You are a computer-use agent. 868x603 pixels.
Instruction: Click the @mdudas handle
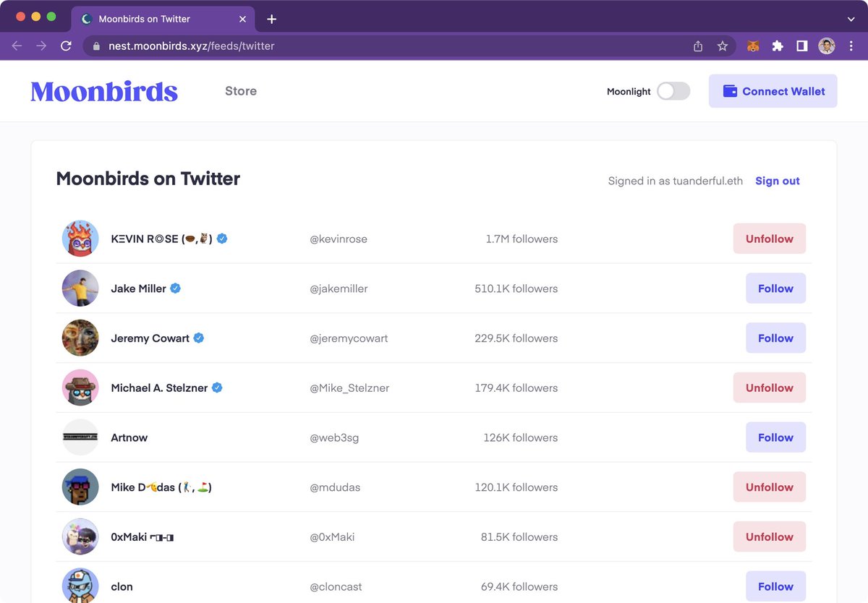335,487
